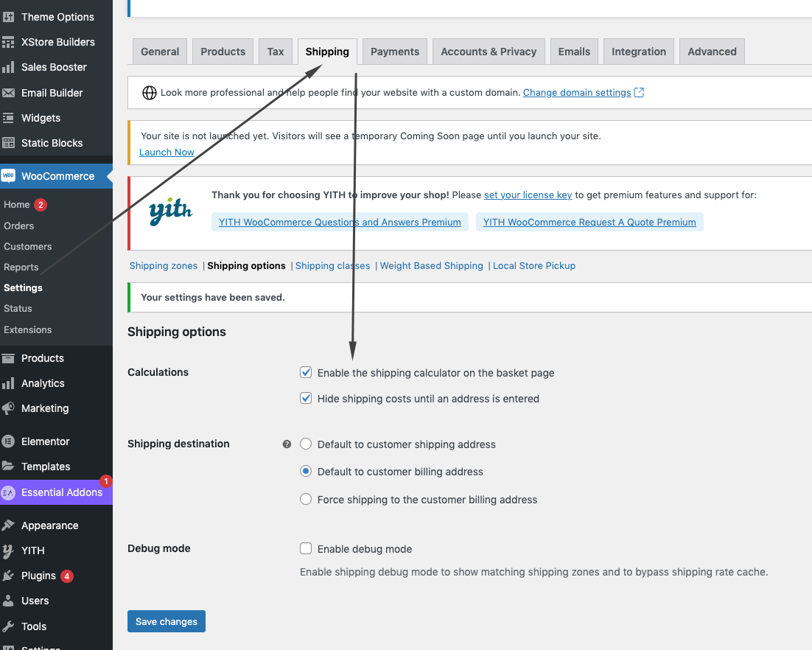Open Local Store Pickup section

(x=534, y=266)
